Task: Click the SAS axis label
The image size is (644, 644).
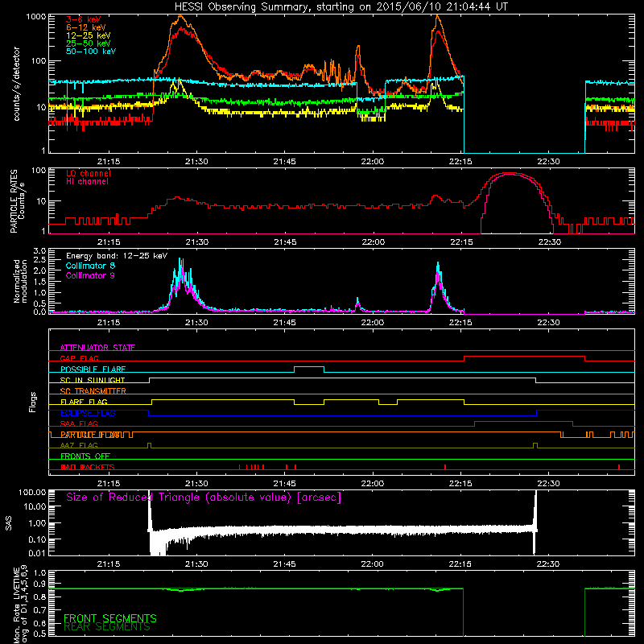Action: [x=8, y=523]
